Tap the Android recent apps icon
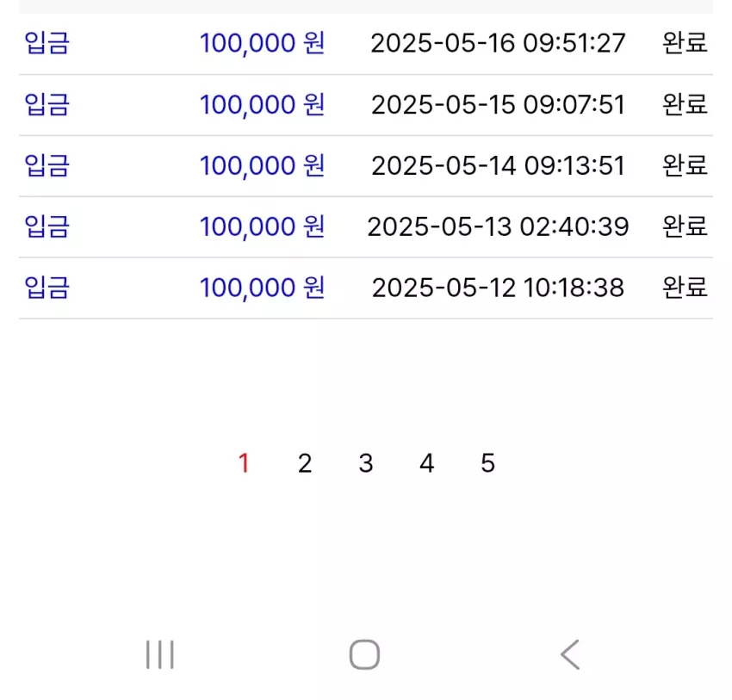732x700 pixels. pyautogui.click(x=159, y=654)
